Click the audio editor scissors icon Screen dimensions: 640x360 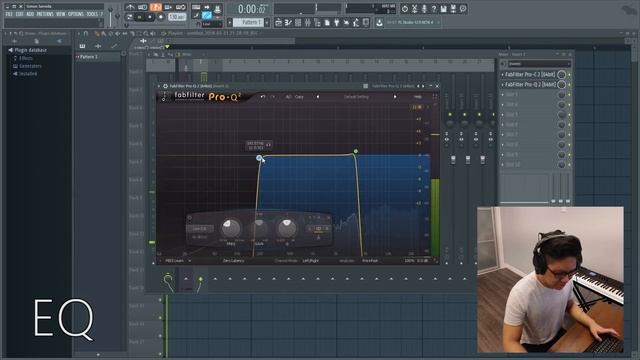pos(414,8)
